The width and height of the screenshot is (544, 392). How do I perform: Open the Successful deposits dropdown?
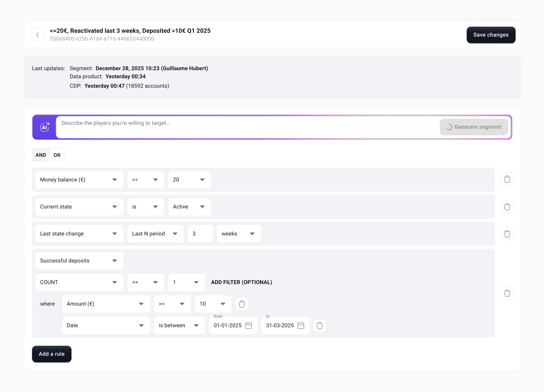[79, 261]
